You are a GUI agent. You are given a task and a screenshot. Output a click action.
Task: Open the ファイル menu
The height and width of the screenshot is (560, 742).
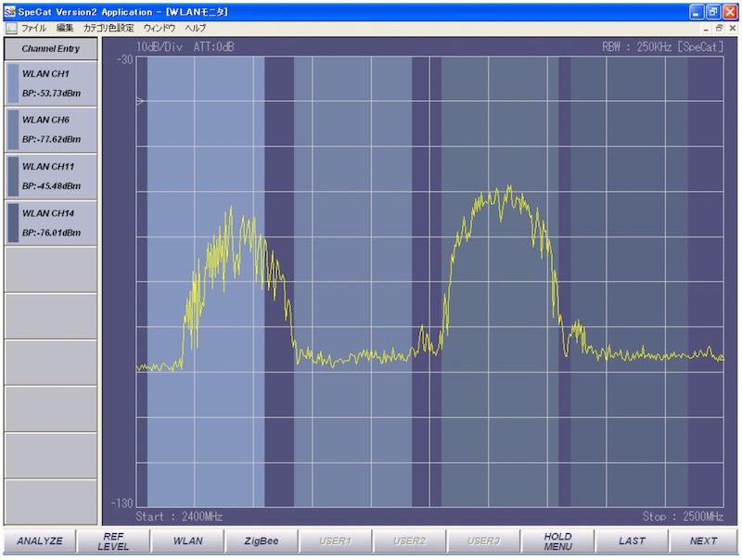33,28
